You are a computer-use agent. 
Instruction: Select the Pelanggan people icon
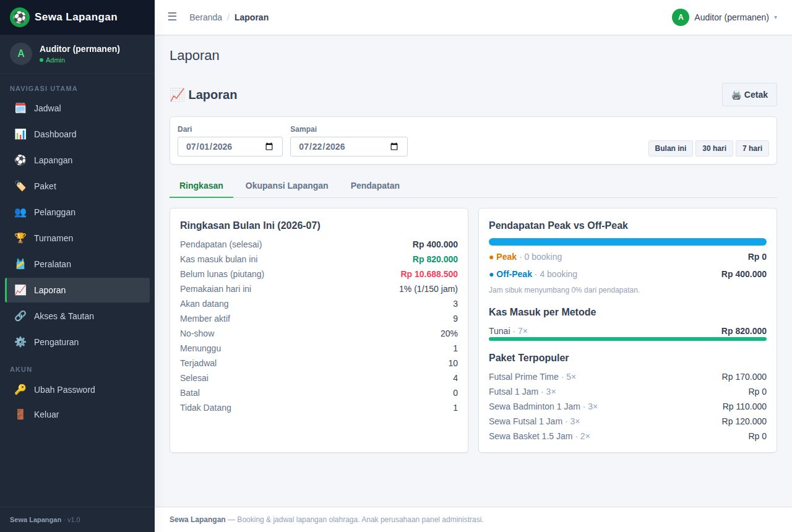(20, 212)
